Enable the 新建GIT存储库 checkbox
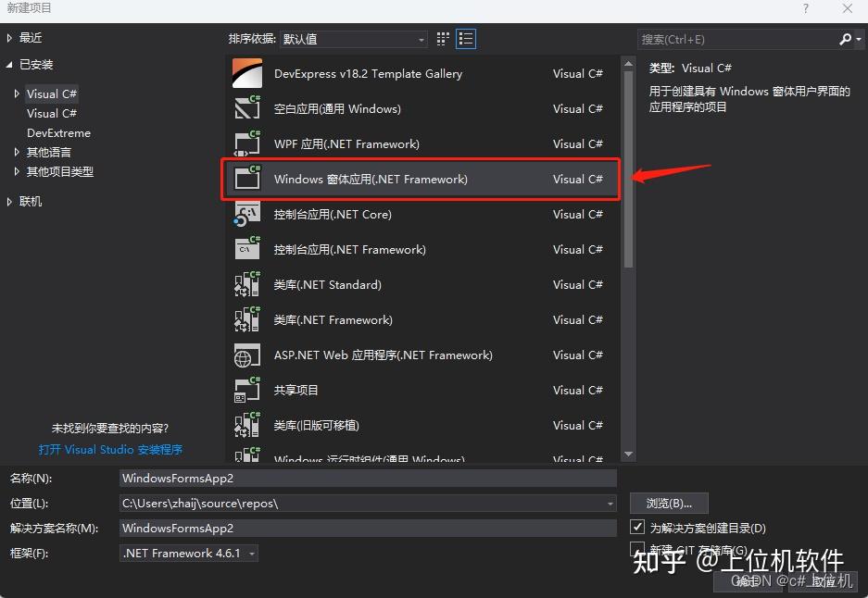 tap(638, 547)
